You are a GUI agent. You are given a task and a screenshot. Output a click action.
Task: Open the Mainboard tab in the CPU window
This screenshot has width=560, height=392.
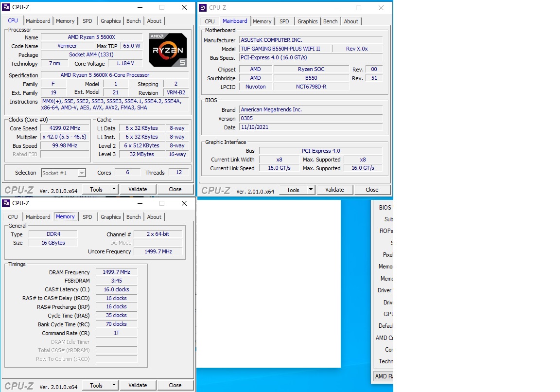[x=38, y=21]
